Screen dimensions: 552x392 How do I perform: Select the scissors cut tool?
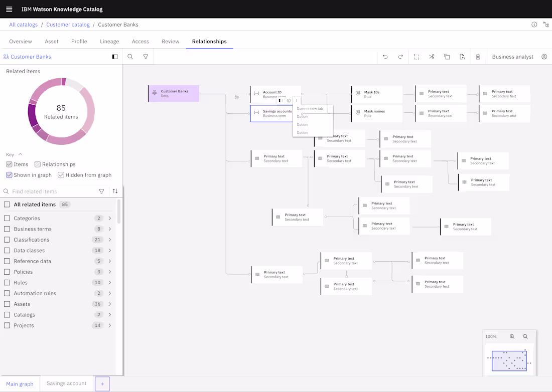(x=432, y=57)
